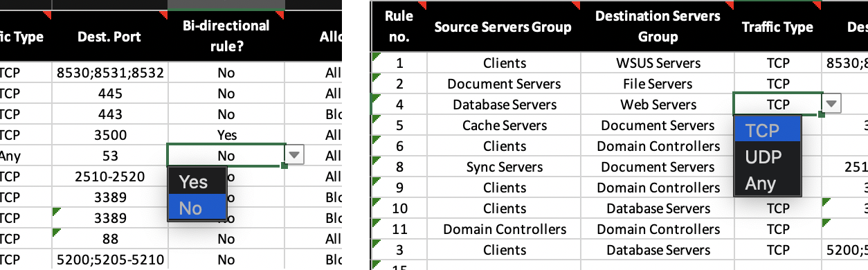Select the 'Database Servers' source cell in rule 4
868x270 pixels.
[503, 105]
